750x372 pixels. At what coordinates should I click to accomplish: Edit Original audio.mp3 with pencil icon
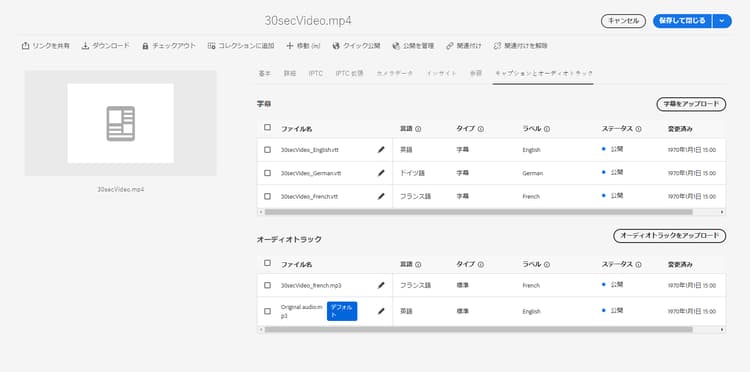coord(381,311)
